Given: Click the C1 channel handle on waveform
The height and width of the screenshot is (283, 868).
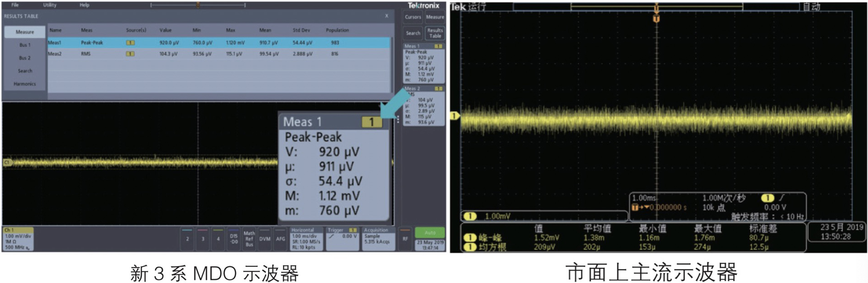Looking at the screenshot, I should click(x=7, y=162).
